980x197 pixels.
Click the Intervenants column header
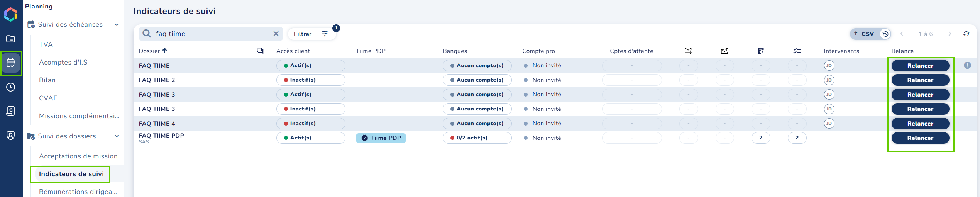click(x=842, y=51)
